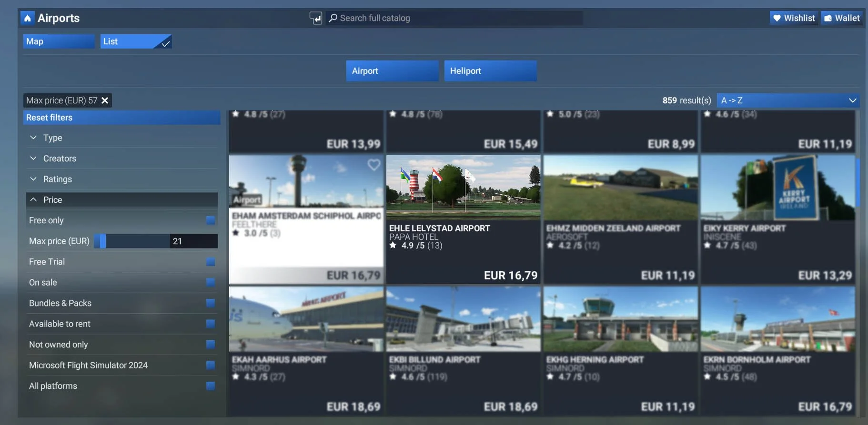Open the EIKY Kerry Airport thumbnail
The height and width of the screenshot is (425, 868).
[777, 188]
